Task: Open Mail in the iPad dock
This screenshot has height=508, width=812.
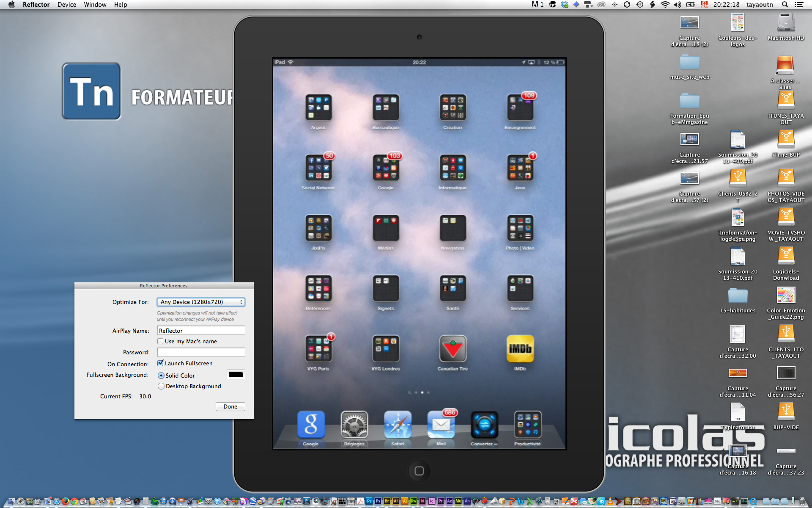Action: (x=441, y=425)
